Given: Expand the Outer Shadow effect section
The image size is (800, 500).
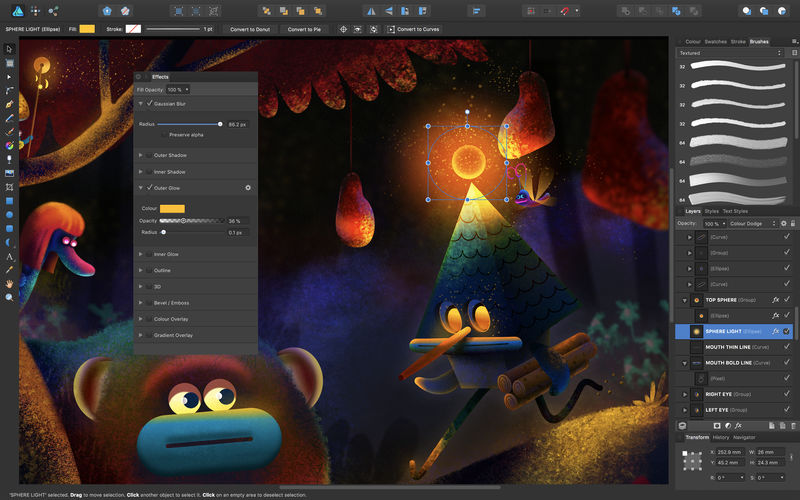Looking at the screenshot, I should pos(141,155).
